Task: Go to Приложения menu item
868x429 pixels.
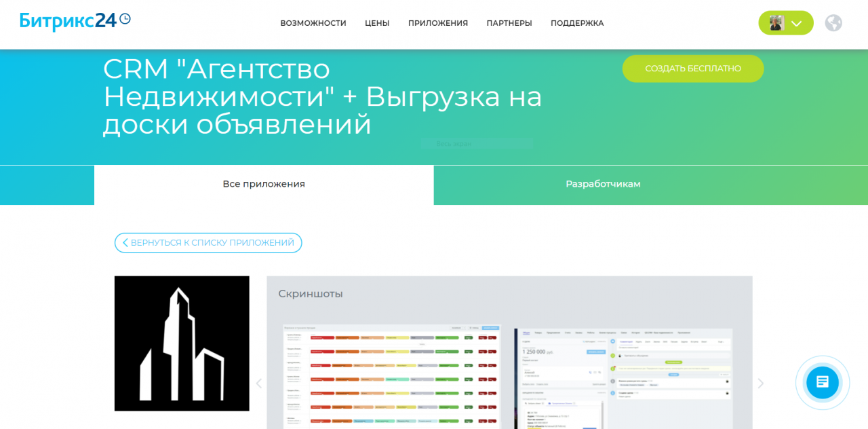Action: pyautogui.click(x=438, y=23)
